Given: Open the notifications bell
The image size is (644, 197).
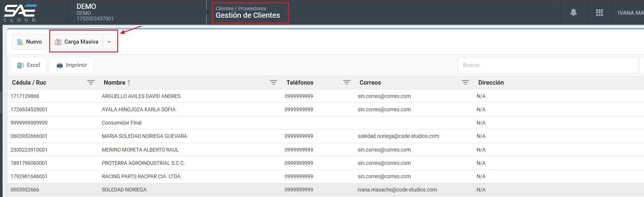Looking at the screenshot, I should (573, 13).
